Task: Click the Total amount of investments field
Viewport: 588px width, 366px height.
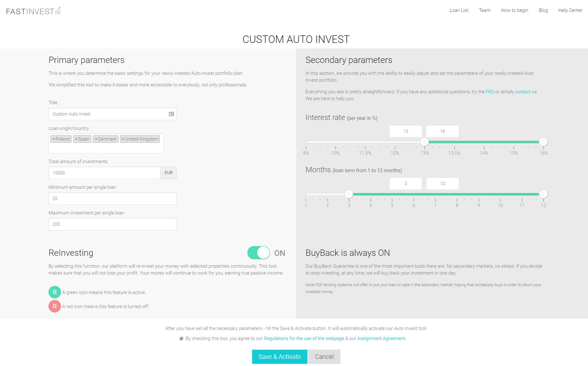Action: click(104, 173)
